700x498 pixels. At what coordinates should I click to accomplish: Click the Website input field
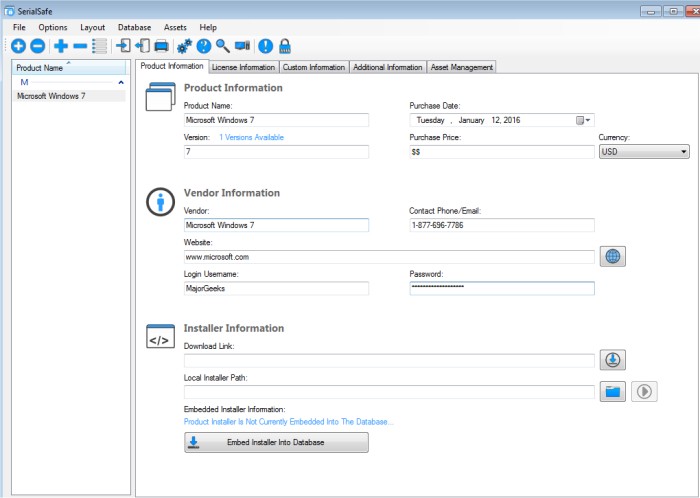point(389,257)
